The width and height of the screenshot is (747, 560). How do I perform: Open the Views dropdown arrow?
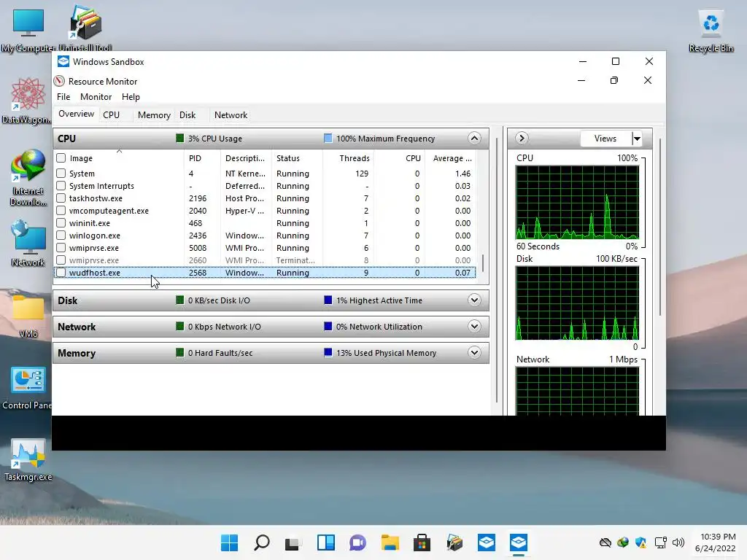[637, 139]
